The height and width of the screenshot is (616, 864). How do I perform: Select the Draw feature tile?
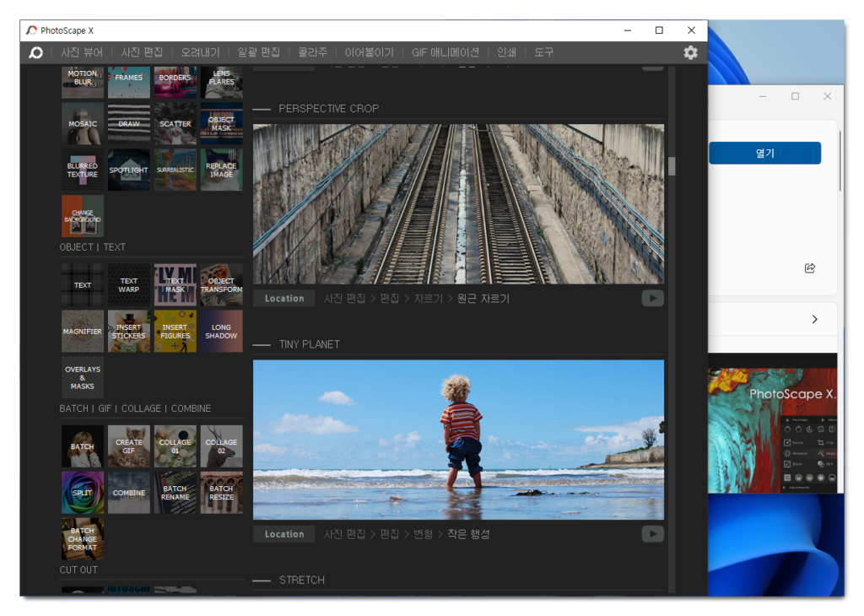click(x=129, y=123)
